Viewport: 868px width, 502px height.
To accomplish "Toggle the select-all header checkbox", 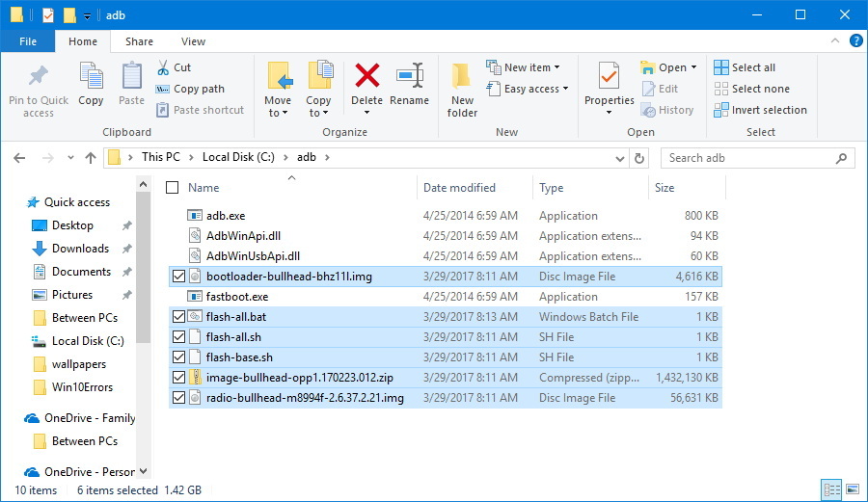I will point(173,188).
